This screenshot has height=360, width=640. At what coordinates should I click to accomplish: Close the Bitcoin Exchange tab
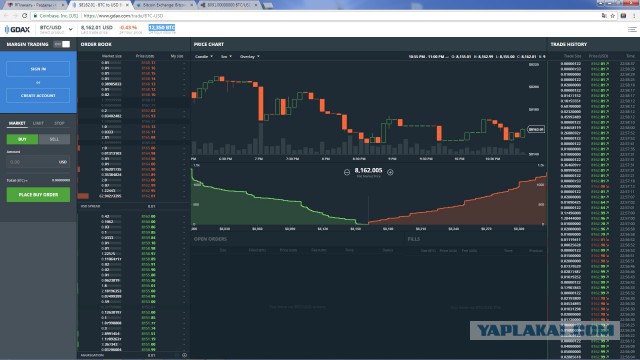point(191,5)
